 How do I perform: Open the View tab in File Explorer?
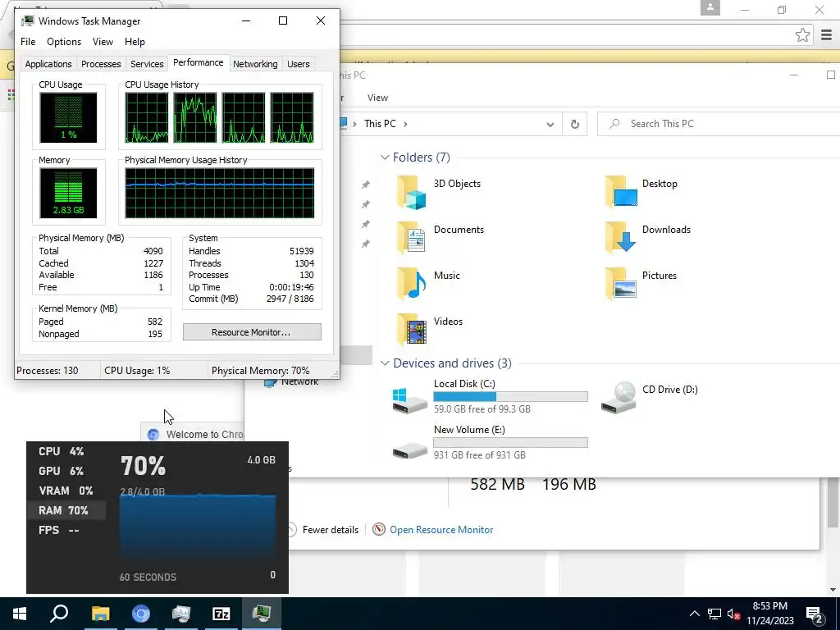377,98
